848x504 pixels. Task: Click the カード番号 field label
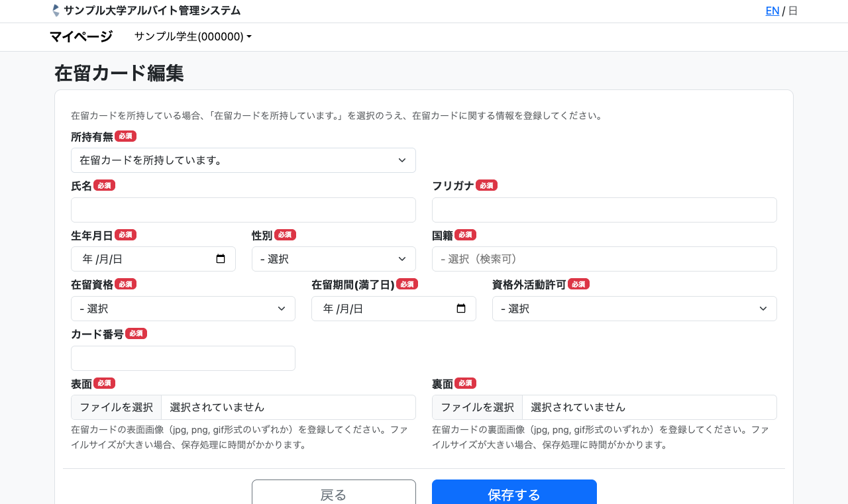[97, 334]
